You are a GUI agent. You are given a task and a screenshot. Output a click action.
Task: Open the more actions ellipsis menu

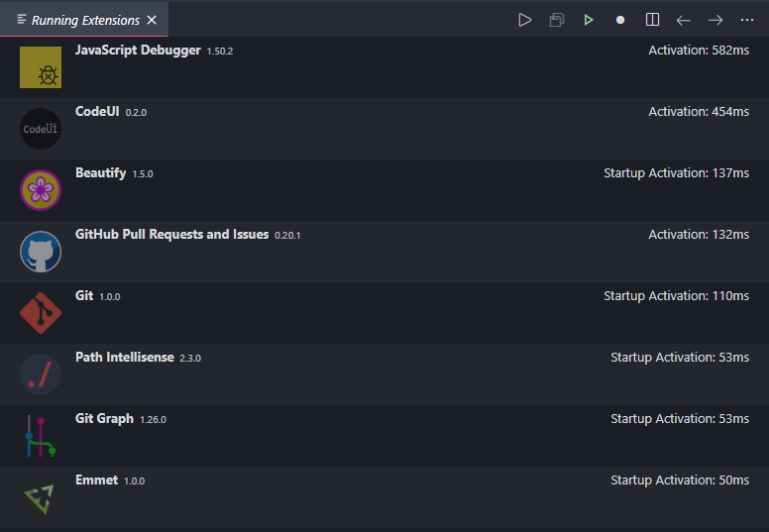(747, 20)
